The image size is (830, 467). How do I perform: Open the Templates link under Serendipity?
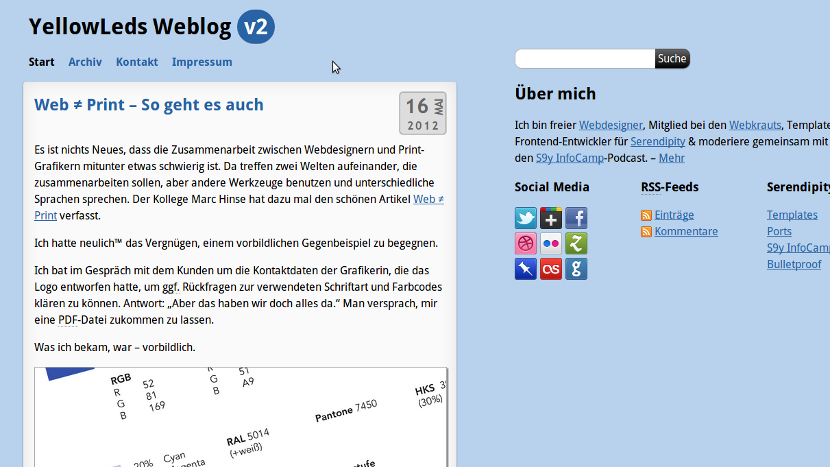(x=792, y=215)
